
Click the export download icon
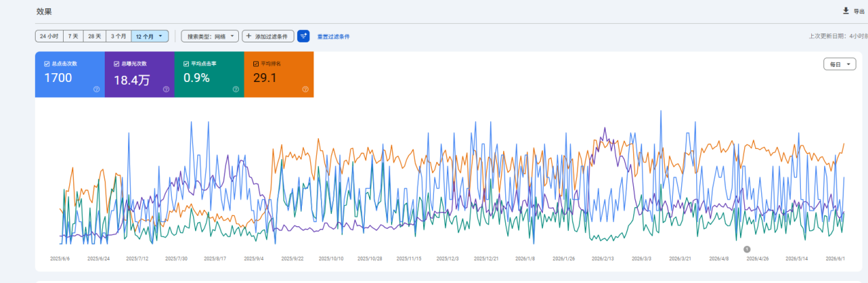[x=845, y=11]
